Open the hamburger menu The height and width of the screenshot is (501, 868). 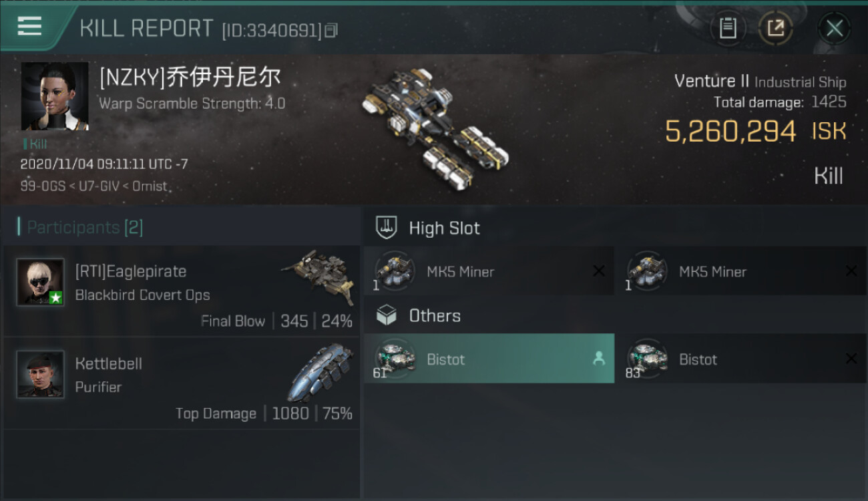click(29, 26)
